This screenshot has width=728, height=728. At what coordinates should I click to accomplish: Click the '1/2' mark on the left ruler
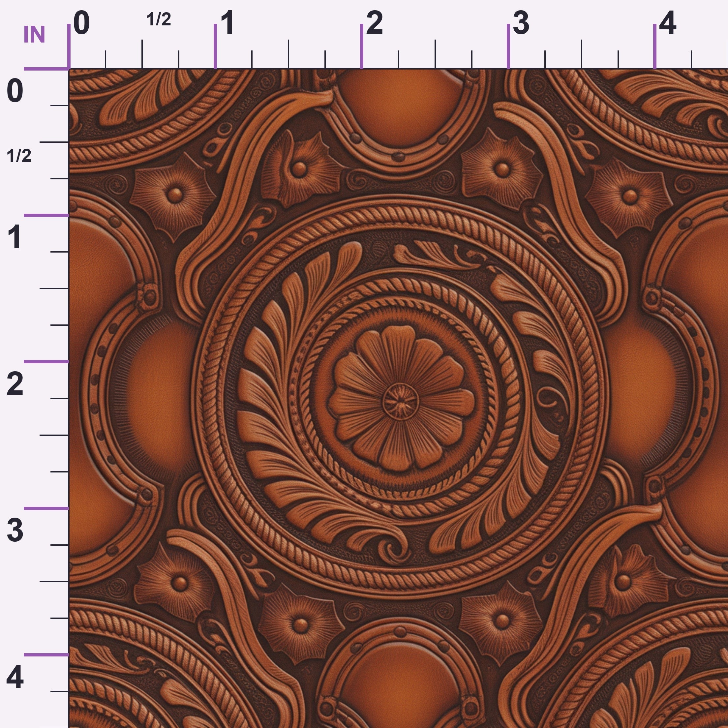point(19,156)
